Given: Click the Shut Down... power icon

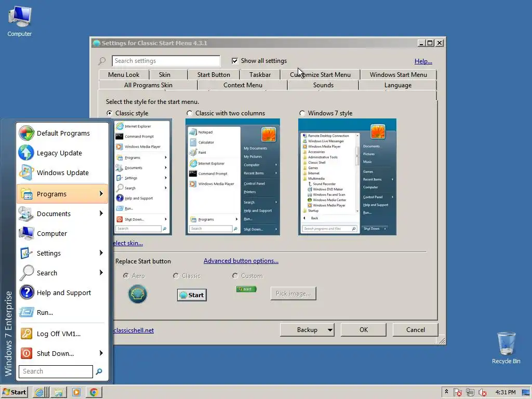Looking at the screenshot, I should coord(26,353).
